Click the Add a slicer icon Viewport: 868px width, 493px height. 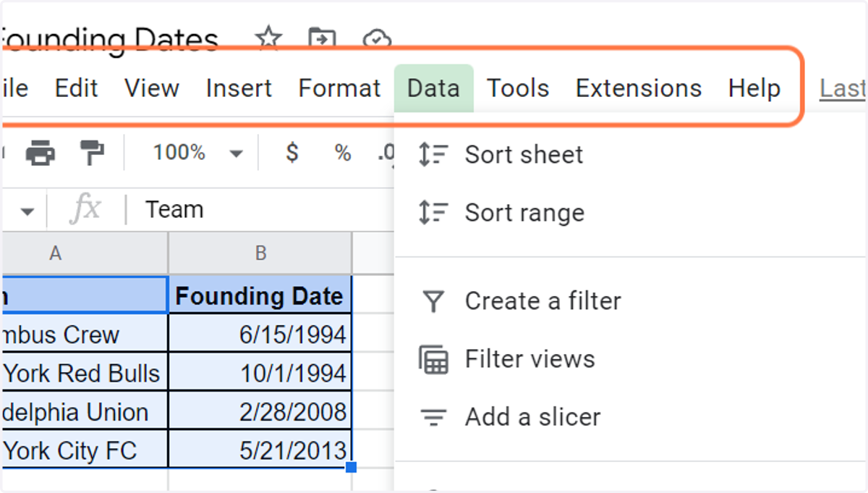click(x=433, y=418)
